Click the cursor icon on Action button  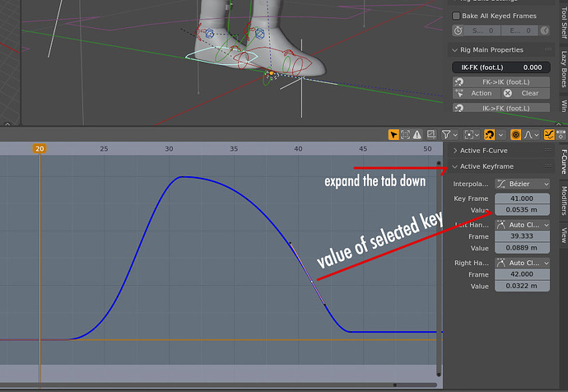(459, 93)
